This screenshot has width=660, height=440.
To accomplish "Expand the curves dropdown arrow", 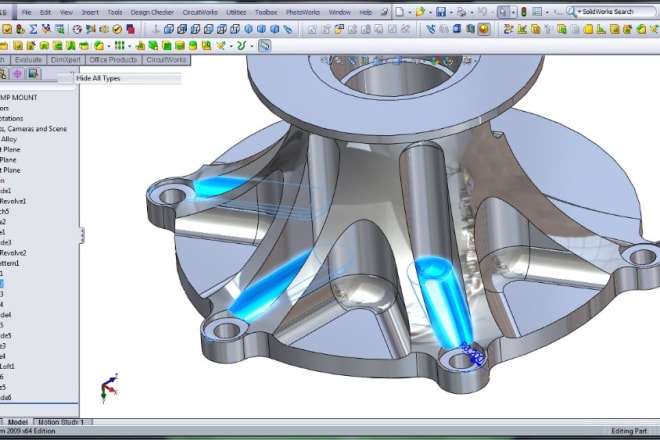I will click(x=251, y=46).
